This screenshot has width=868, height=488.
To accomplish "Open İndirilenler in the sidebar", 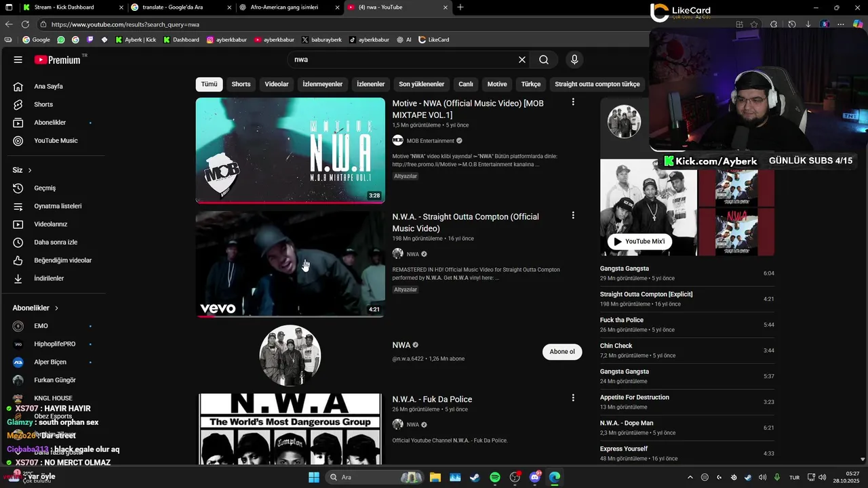I will click(x=49, y=279).
